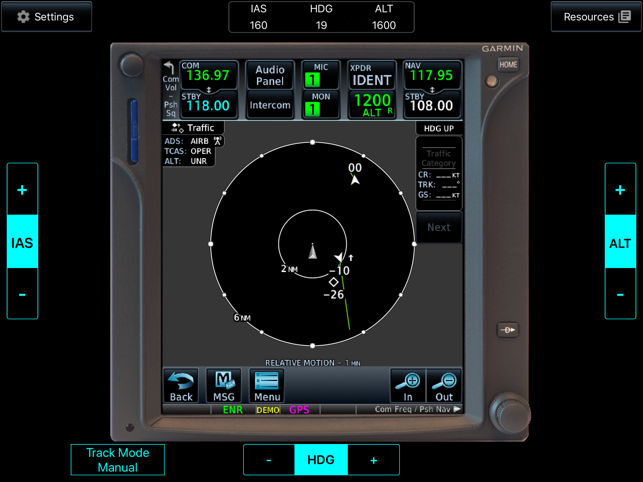Open the MSG messages button
The height and width of the screenshot is (482, 643).
point(224,386)
